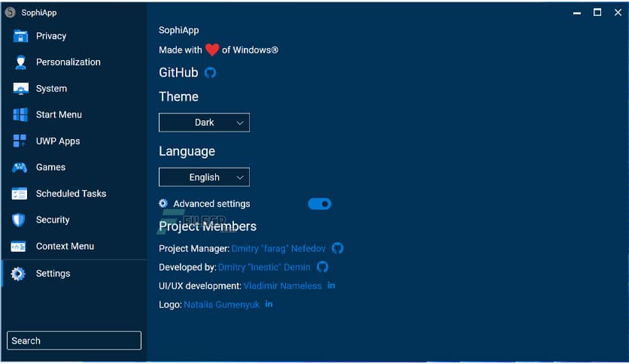Click the "Project Members" heading
This screenshot has width=629, height=364.
[208, 226]
